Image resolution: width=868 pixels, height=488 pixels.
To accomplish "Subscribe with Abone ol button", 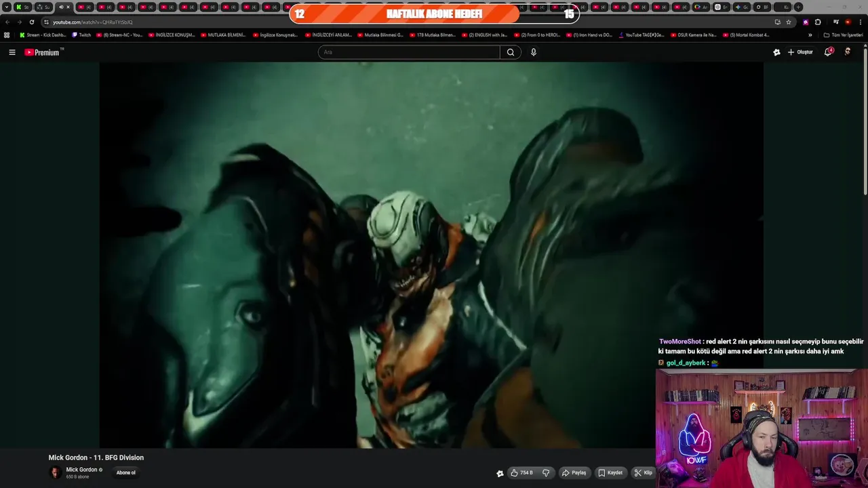I will [126, 473].
